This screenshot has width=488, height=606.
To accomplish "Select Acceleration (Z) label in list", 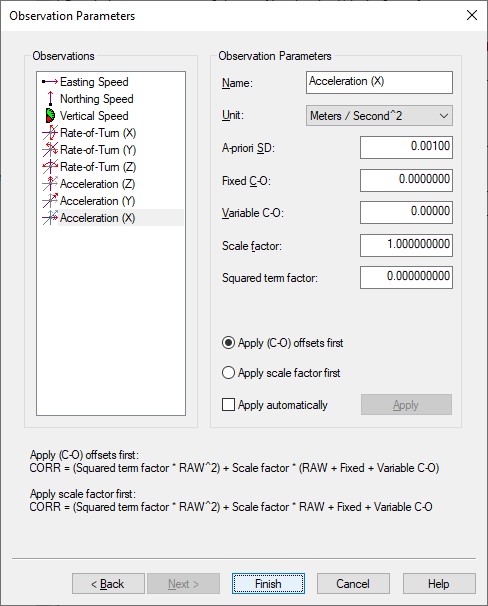I will [97, 184].
